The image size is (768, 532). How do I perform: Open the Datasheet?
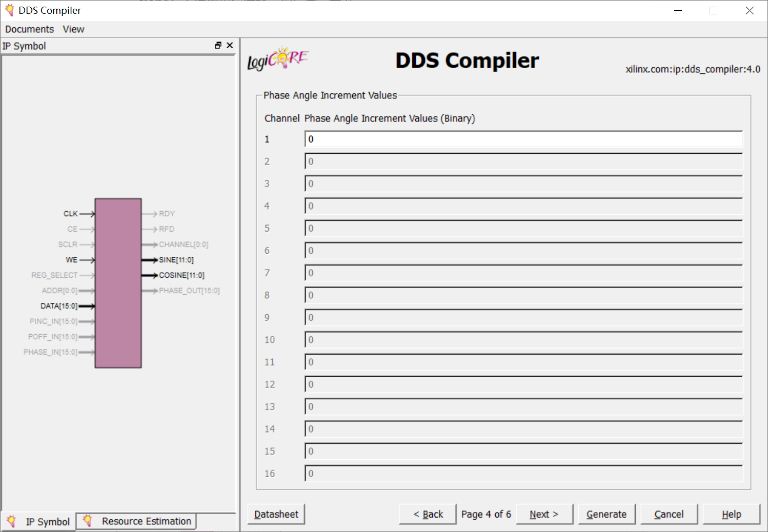tap(276, 514)
